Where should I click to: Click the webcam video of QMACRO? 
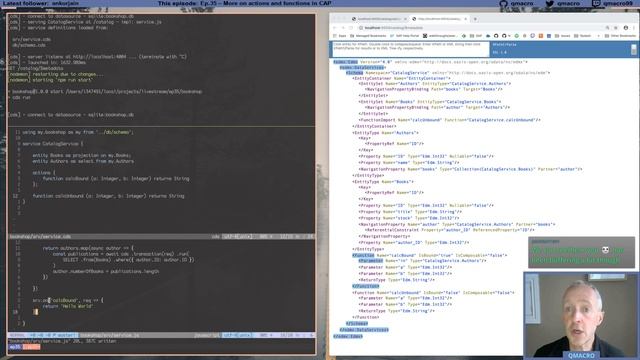[x=581, y=316]
